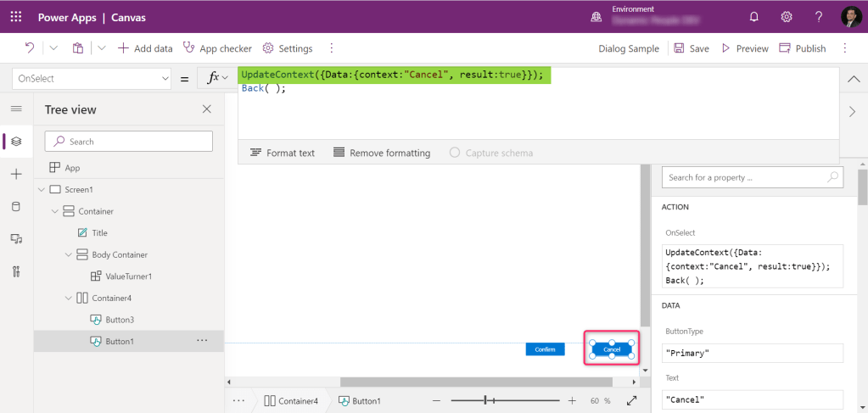Open the Media icon in left sidebar

pos(16,239)
